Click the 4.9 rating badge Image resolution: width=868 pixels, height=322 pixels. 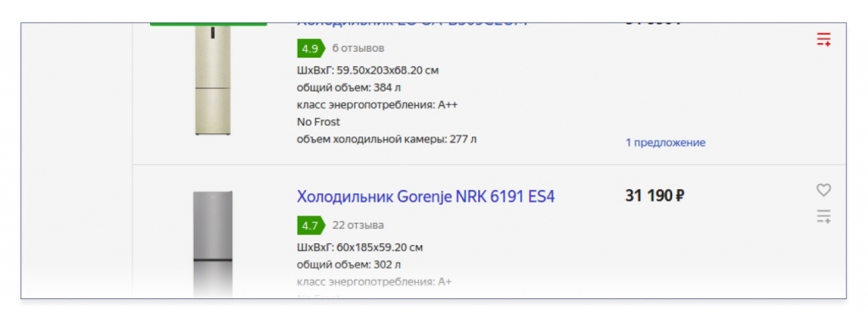(310, 48)
